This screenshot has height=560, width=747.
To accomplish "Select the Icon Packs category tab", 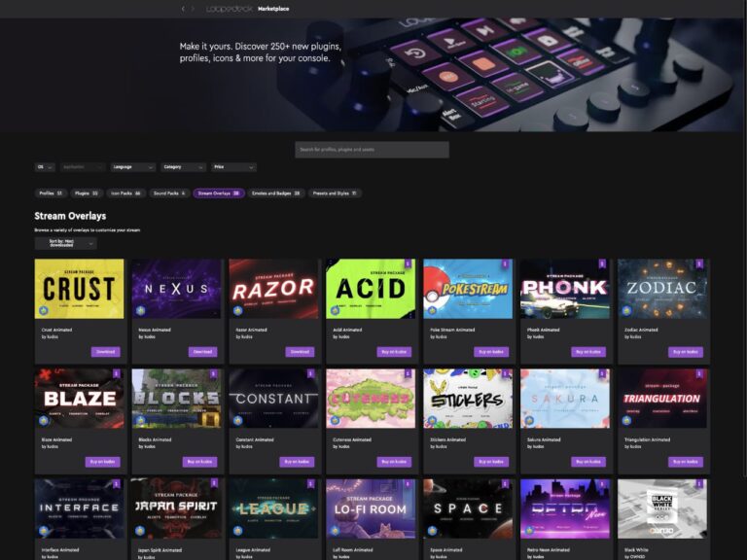I will click(125, 193).
